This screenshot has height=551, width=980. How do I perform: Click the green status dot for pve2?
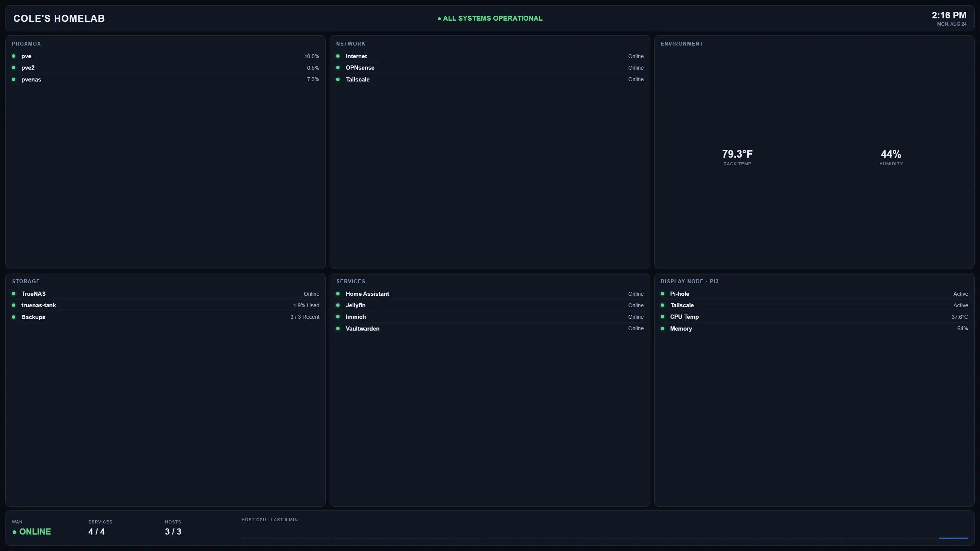(14, 68)
